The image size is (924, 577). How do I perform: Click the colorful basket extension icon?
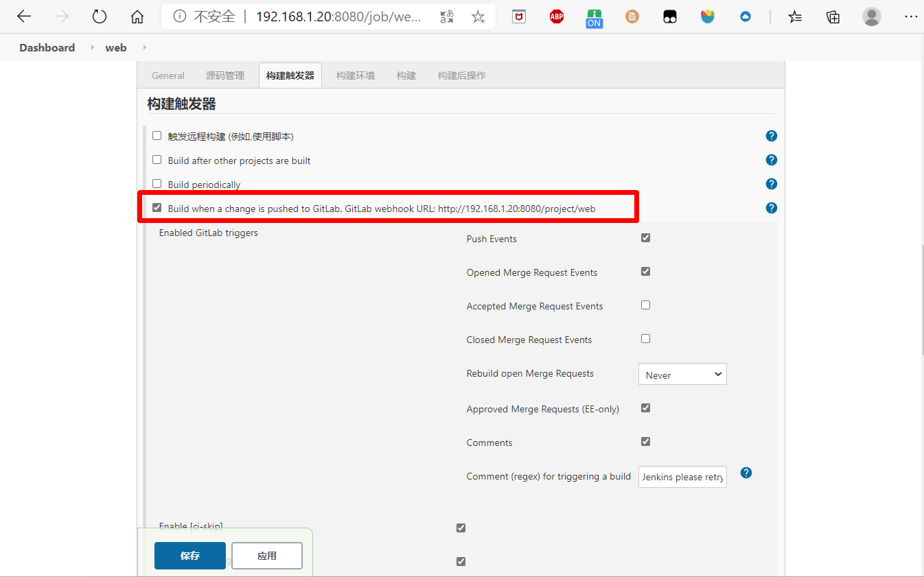[x=708, y=16]
